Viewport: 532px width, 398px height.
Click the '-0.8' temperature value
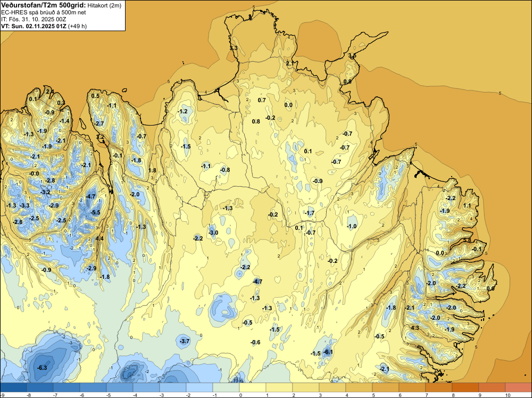click(x=225, y=170)
